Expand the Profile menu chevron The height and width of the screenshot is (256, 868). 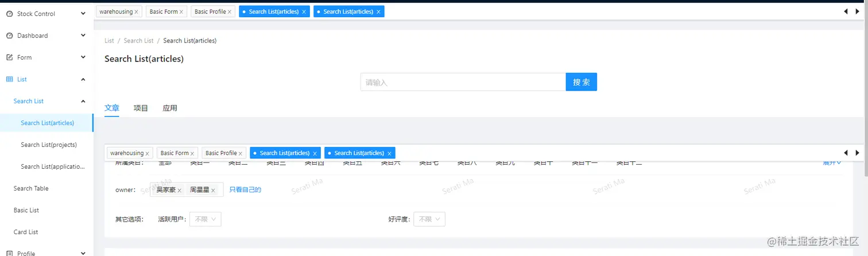[83, 253]
